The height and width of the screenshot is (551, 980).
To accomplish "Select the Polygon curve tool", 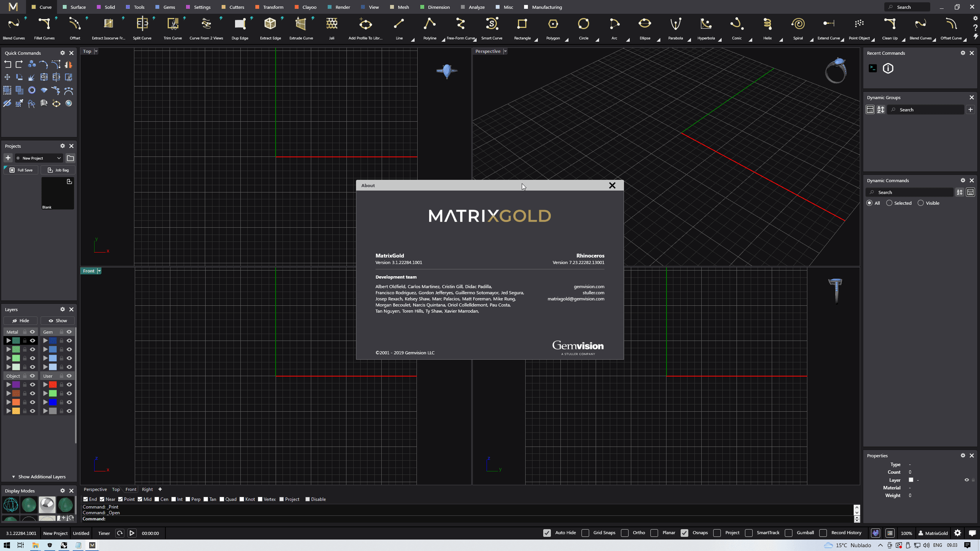I will [x=553, y=24].
